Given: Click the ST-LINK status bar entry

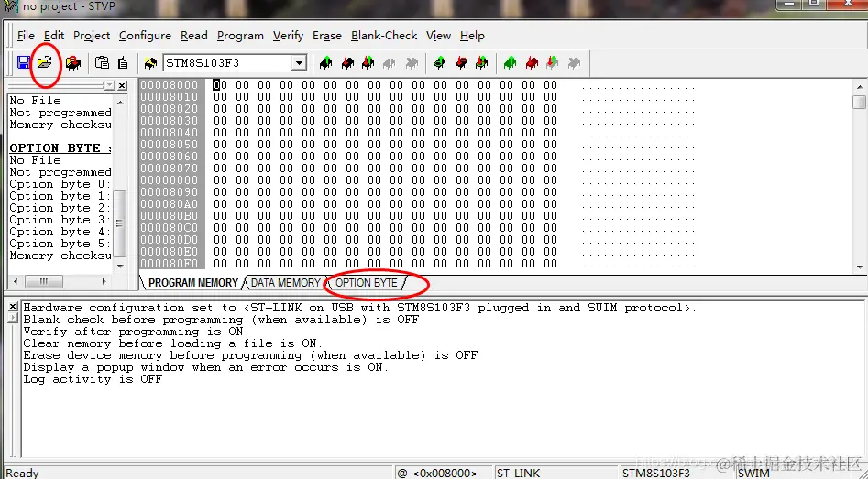Looking at the screenshot, I should 519,473.
